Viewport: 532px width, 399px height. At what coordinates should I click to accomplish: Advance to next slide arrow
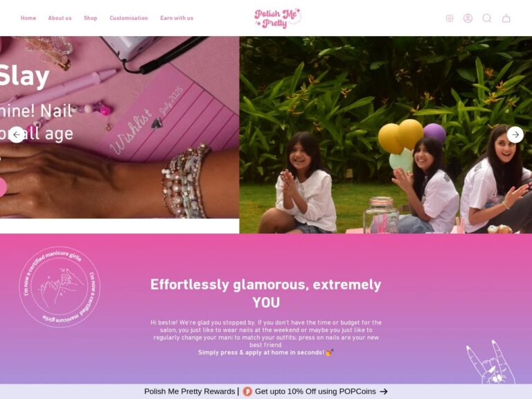(515, 134)
